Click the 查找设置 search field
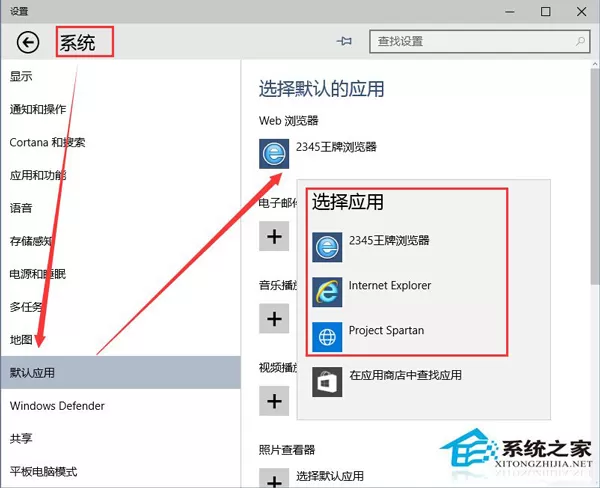 (x=479, y=41)
